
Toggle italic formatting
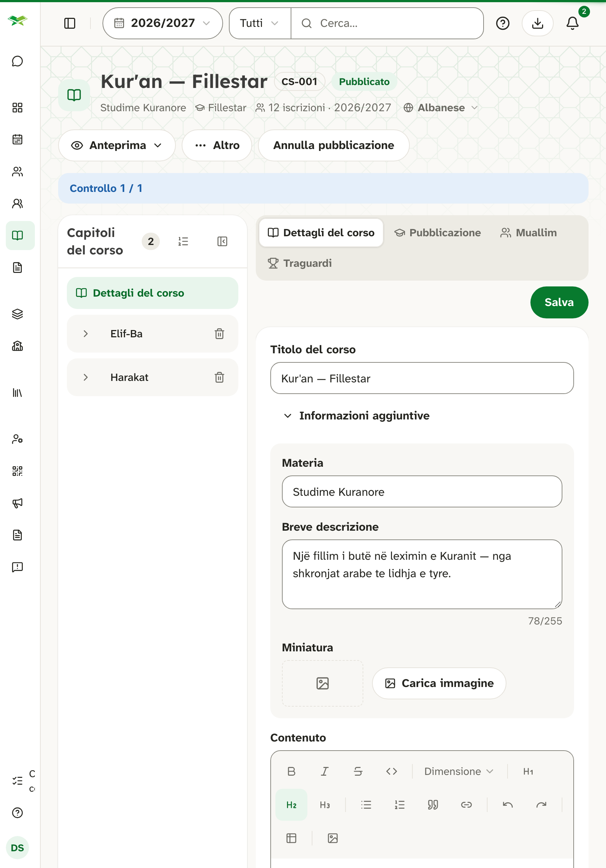324,771
